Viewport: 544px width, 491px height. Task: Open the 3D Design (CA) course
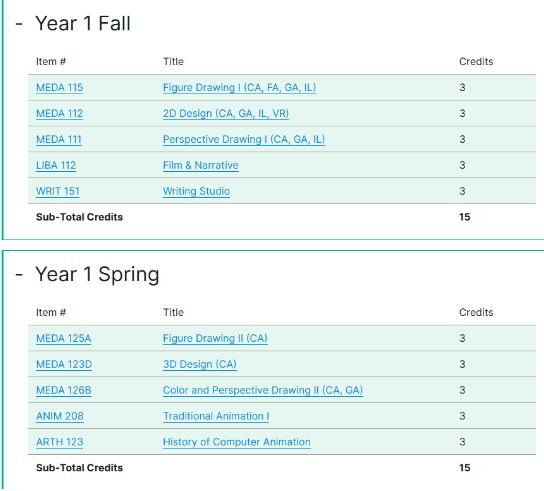pyautogui.click(x=200, y=364)
